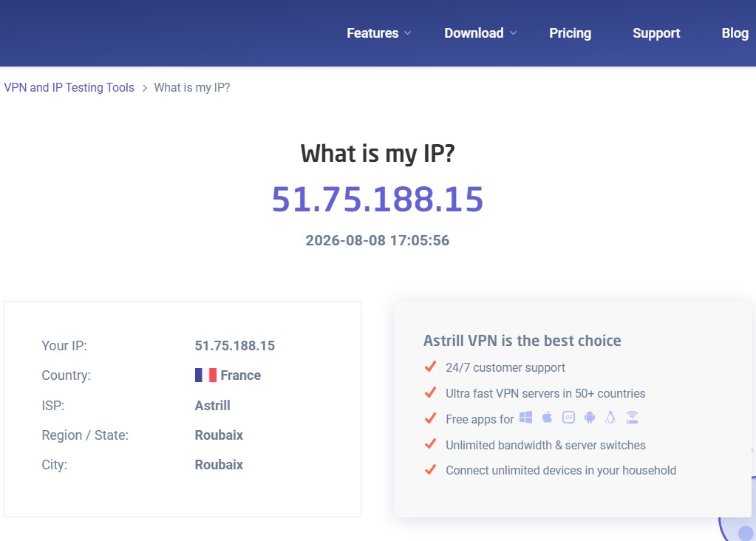Click the checkmark beside Free apps for
Viewport: 756px width, 541px height.
431,418
